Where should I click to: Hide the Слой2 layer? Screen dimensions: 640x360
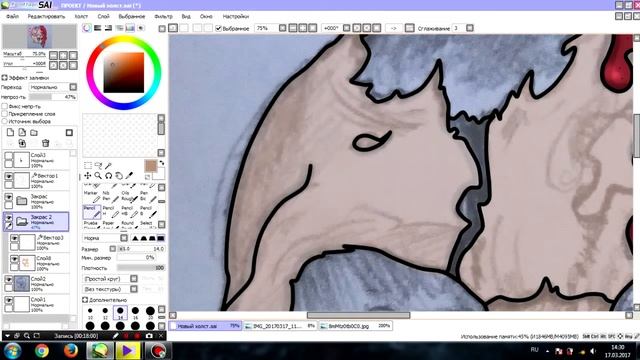tap(9, 280)
